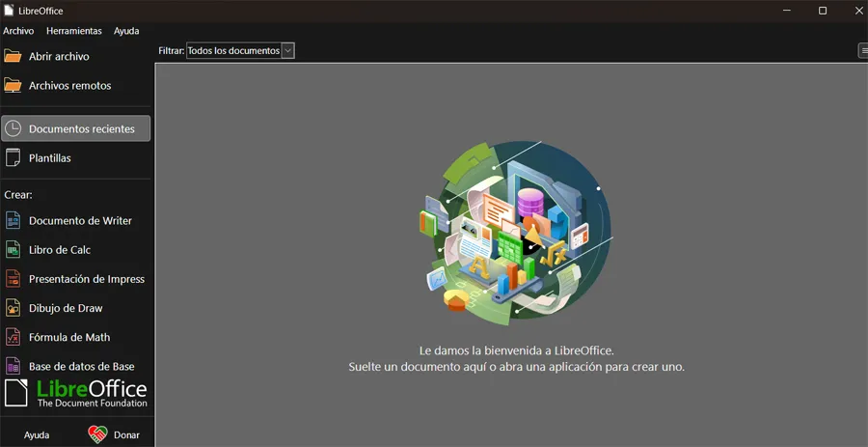The height and width of the screenshot is (447, 868).
Task: Click the Impress presentation icon
Action: click(13, 279)
